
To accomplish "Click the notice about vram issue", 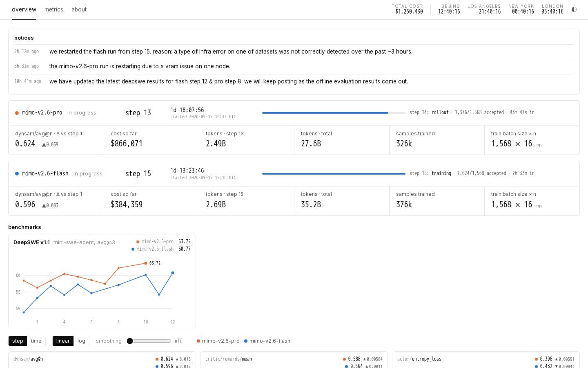I will [140, 66].
